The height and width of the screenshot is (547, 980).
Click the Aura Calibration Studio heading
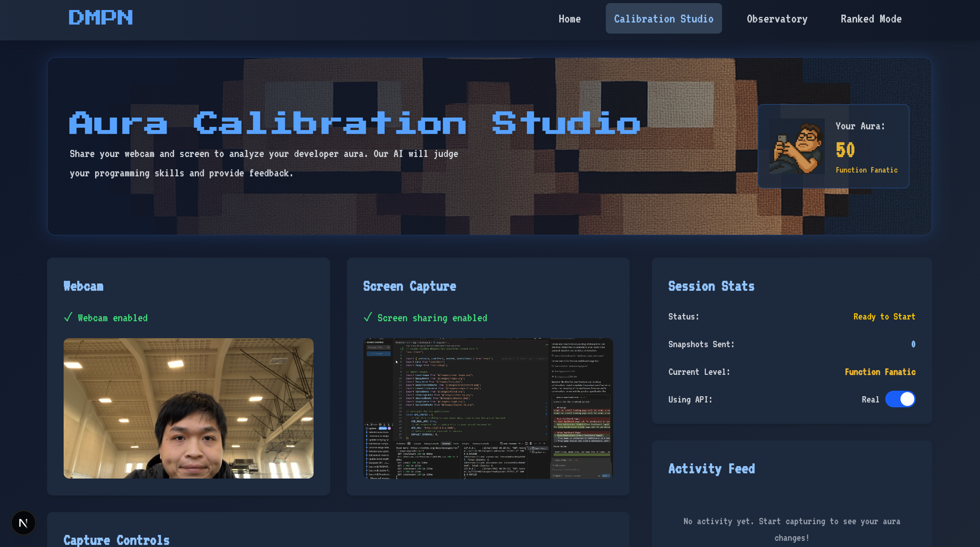coord(354,123)
